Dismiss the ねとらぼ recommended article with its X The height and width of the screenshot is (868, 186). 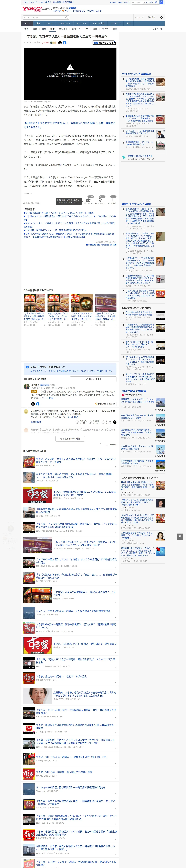coord(116,467)
